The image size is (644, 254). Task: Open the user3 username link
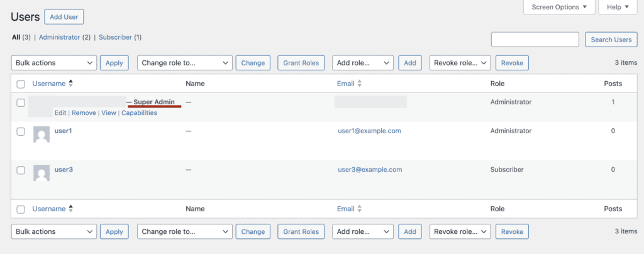point(64,170)
